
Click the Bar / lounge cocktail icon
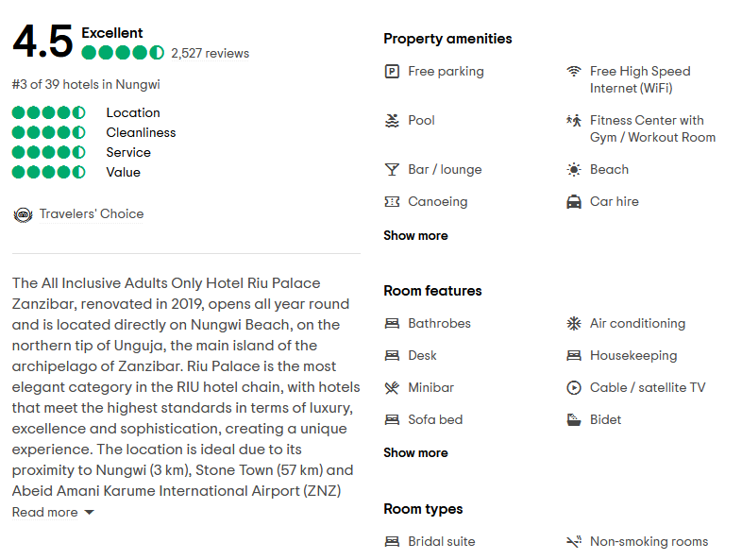pyautogui.click(x=392, y=170)
